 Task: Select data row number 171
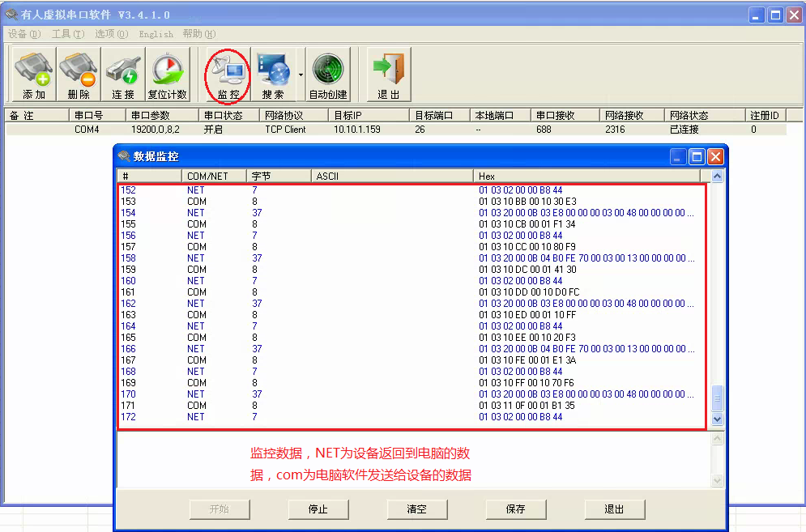[412, 406]
